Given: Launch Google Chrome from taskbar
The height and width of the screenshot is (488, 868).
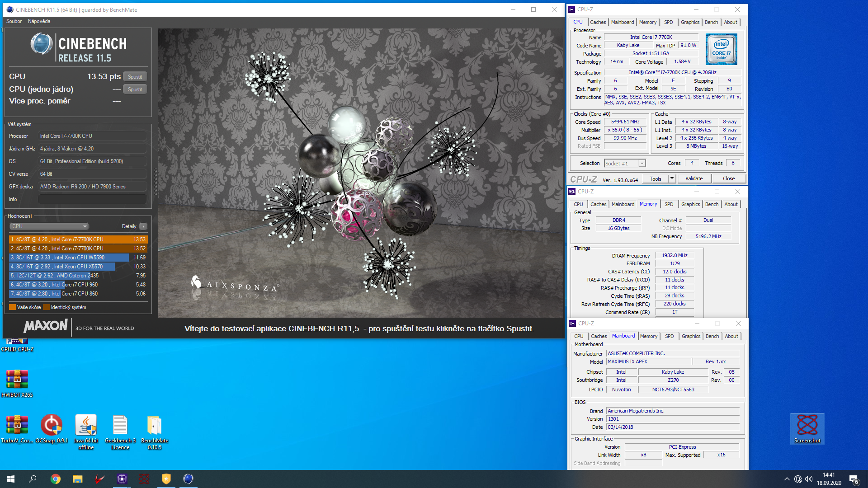Looking at the screenshot, I should click(x=55, y=479).
